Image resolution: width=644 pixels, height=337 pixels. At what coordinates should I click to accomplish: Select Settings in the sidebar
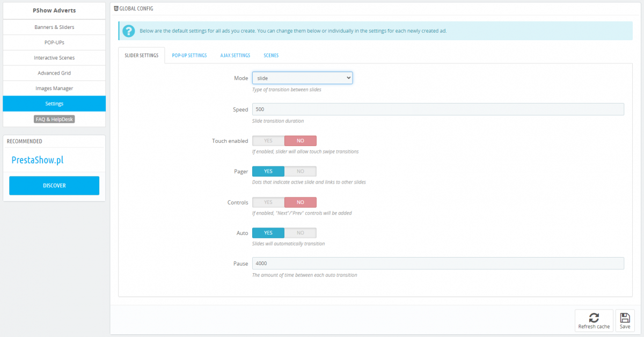coord(54,104)
